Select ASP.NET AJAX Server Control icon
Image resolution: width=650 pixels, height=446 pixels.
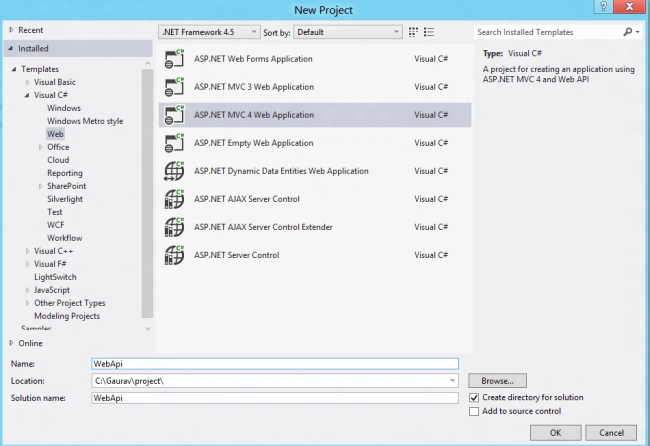174,199
